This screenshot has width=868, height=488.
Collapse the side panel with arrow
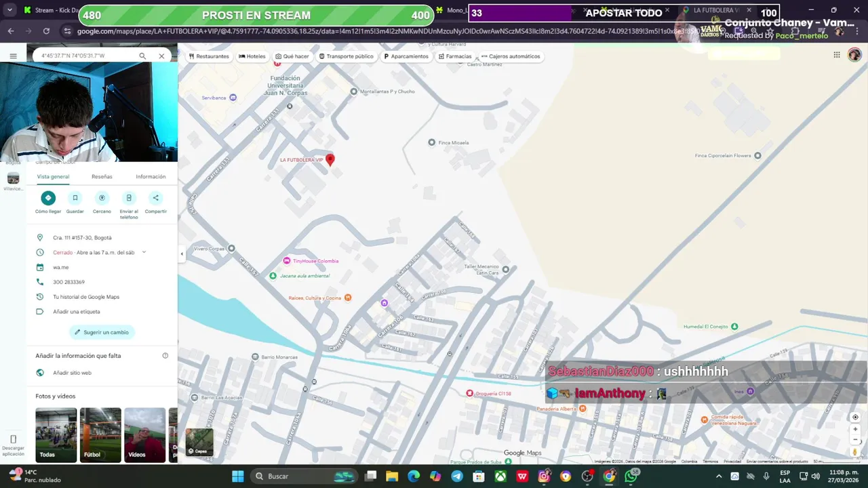tap(181, 254)
